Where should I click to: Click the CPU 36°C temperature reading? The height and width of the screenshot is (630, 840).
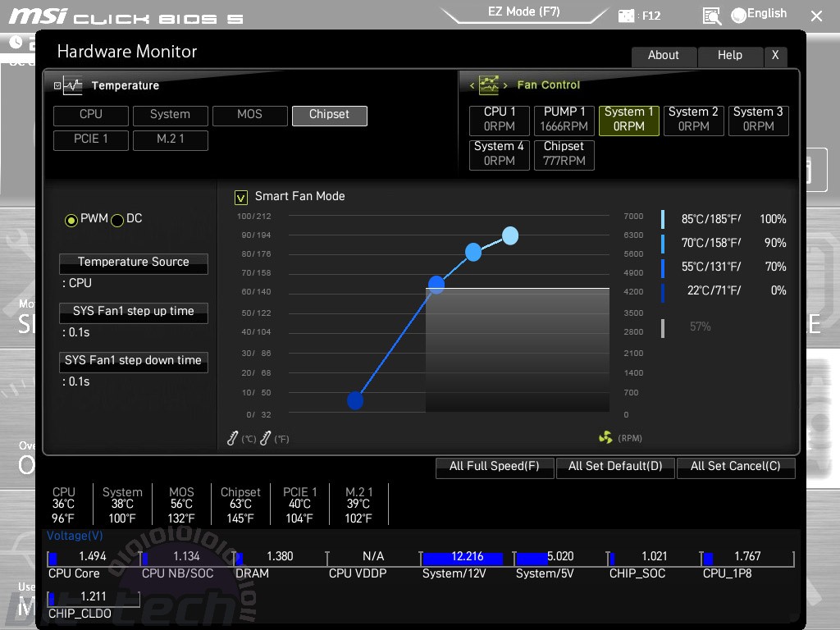click(x=63, y=504)
